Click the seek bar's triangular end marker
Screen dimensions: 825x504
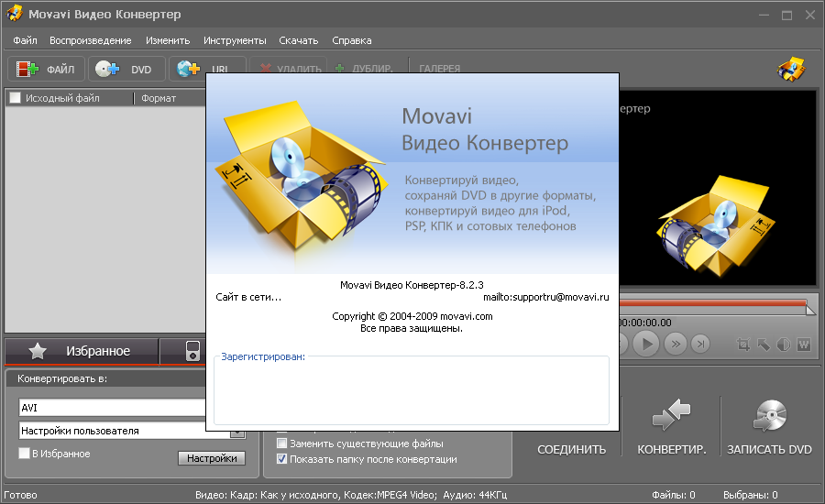[811, 310]
